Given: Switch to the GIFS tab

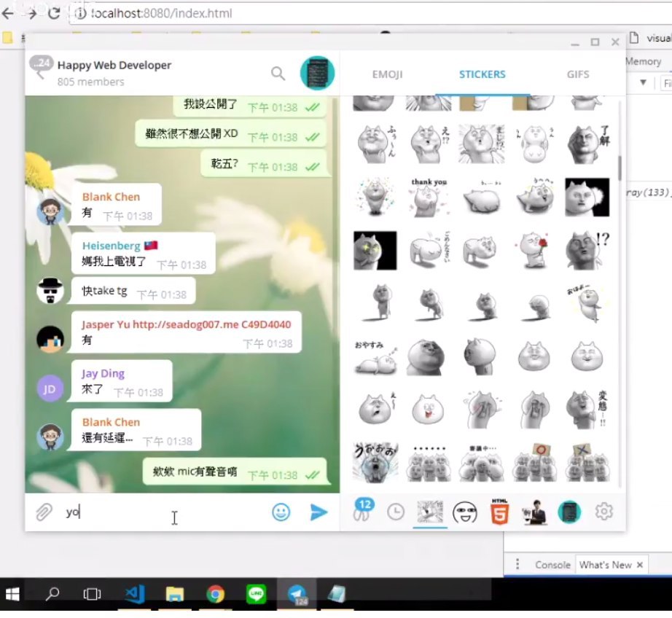Looking at the screenshot, I should point(578,74).
